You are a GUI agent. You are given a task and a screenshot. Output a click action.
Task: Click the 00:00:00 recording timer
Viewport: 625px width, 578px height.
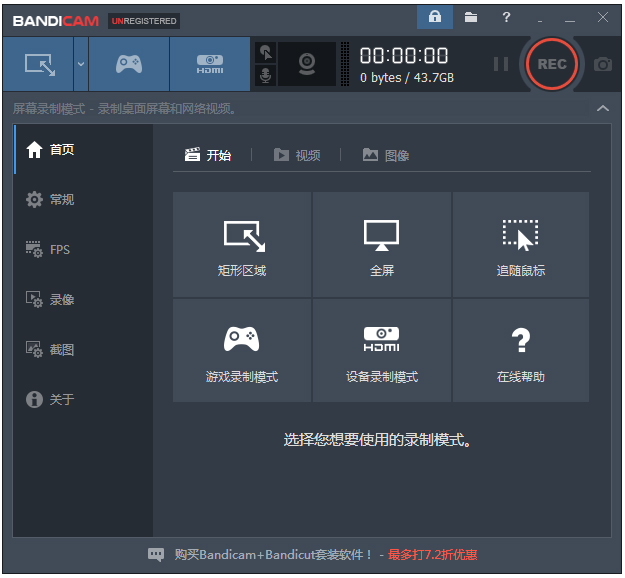pyautogui.click(x=404, y=55)
